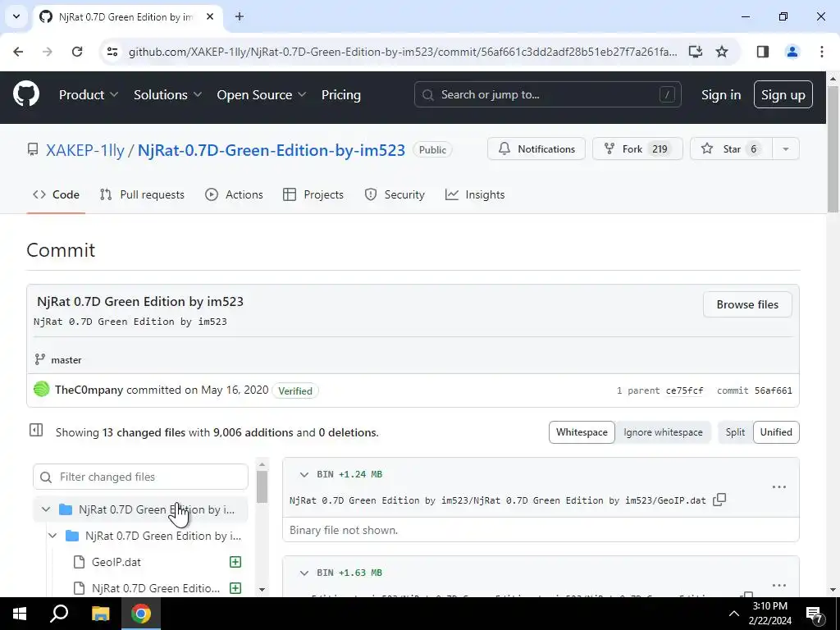
Task: Open the Chrome profile avatar
Action: 792,52
